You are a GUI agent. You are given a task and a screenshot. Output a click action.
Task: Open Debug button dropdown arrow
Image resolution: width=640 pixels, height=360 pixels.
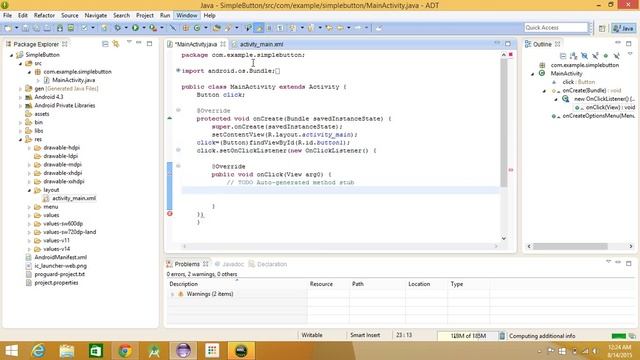coord(126,28)
